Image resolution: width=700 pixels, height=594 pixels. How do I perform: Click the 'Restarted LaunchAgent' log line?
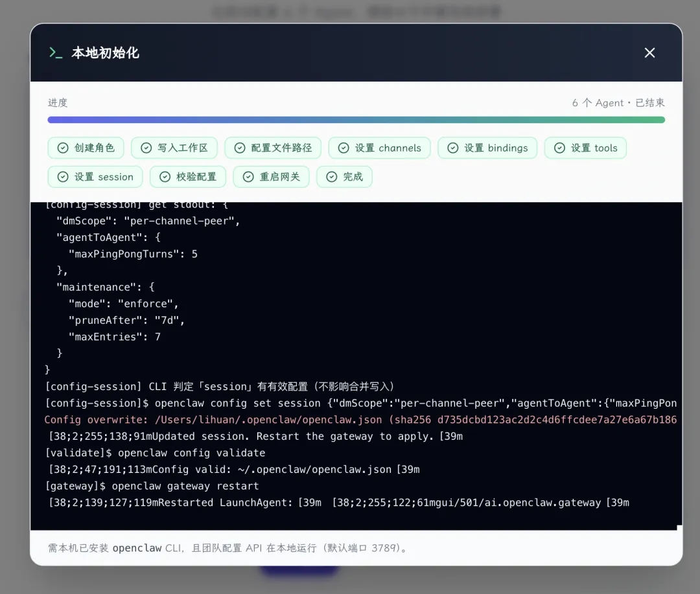coord(339,503)
